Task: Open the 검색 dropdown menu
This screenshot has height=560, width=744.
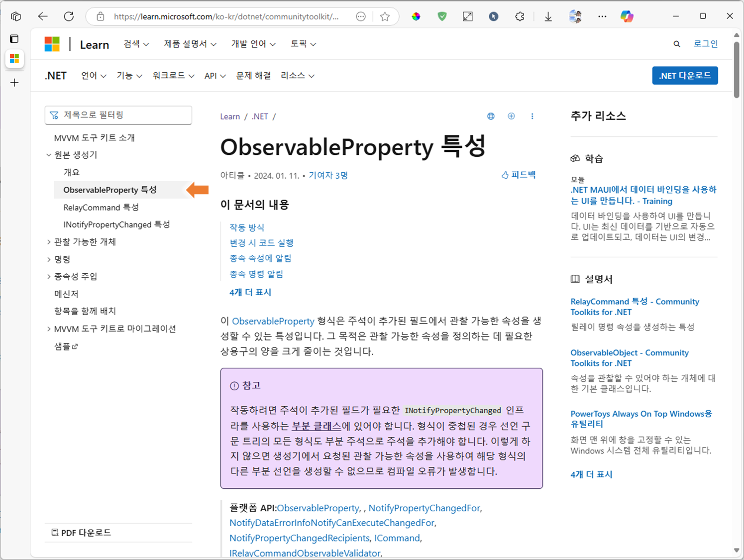Action: (x=136, y=44)
